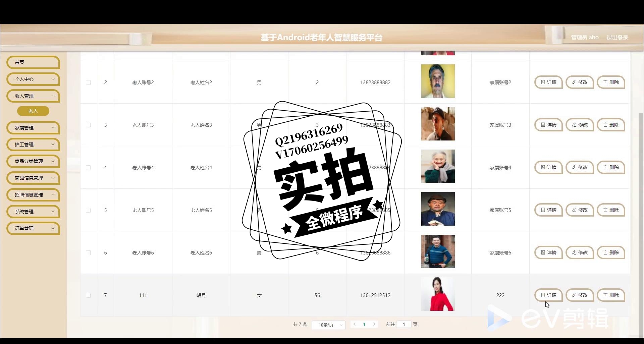This screenshot has height=344, width=644.
Task: Delete record 老人账号6
Action: (611, 252)
